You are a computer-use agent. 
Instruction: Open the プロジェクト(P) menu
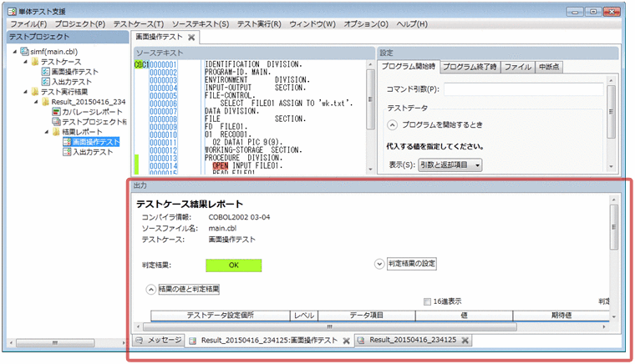pyautogui.click(x=80, y=24)
